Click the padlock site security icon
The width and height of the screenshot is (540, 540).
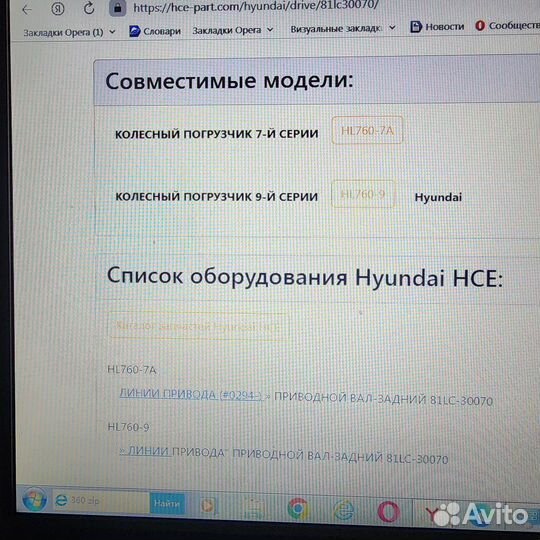point(117,8)
